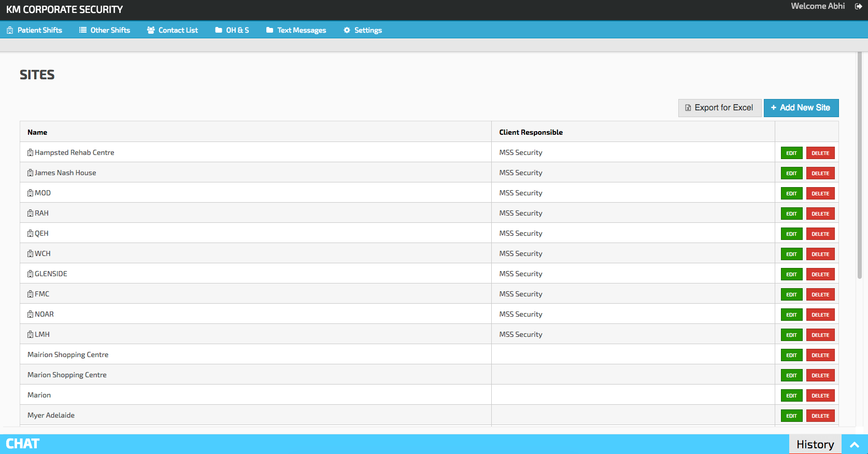Edit the WCH site
Image resolution: width=868 pixels, height=454 pixels.
point(792,254)
